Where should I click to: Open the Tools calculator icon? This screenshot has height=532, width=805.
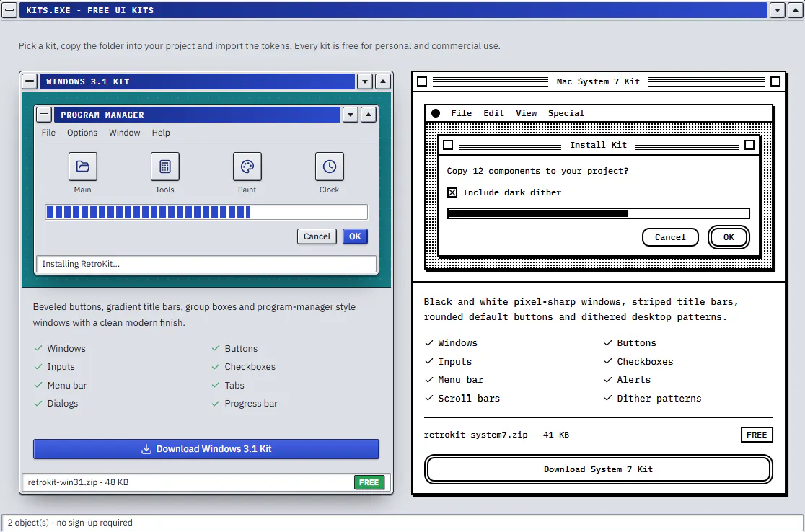click(x=164, y=167)
